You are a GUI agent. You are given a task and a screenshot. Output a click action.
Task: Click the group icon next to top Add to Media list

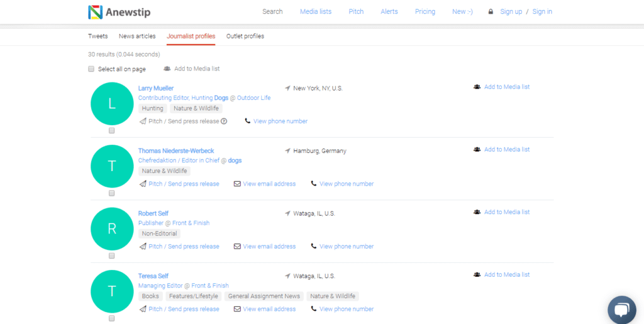[x=167, y=69]
